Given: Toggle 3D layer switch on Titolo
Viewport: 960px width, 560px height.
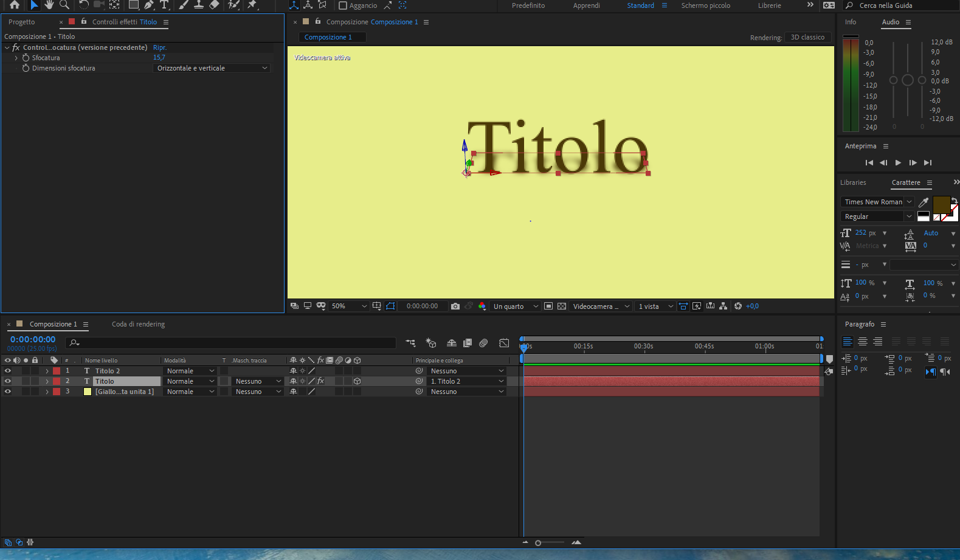Looking at the screenshot, I should [x=357, y=381].
